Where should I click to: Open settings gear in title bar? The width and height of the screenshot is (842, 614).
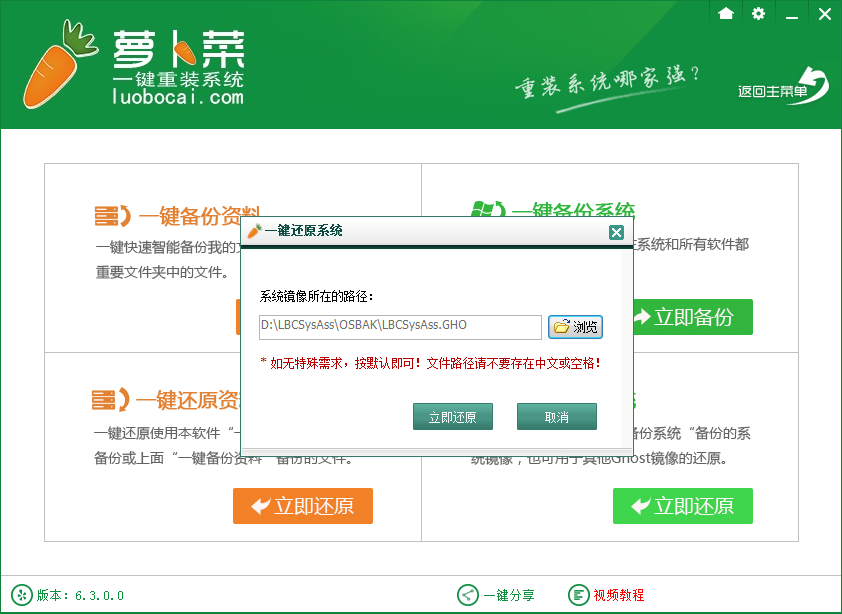coord(758,13)
